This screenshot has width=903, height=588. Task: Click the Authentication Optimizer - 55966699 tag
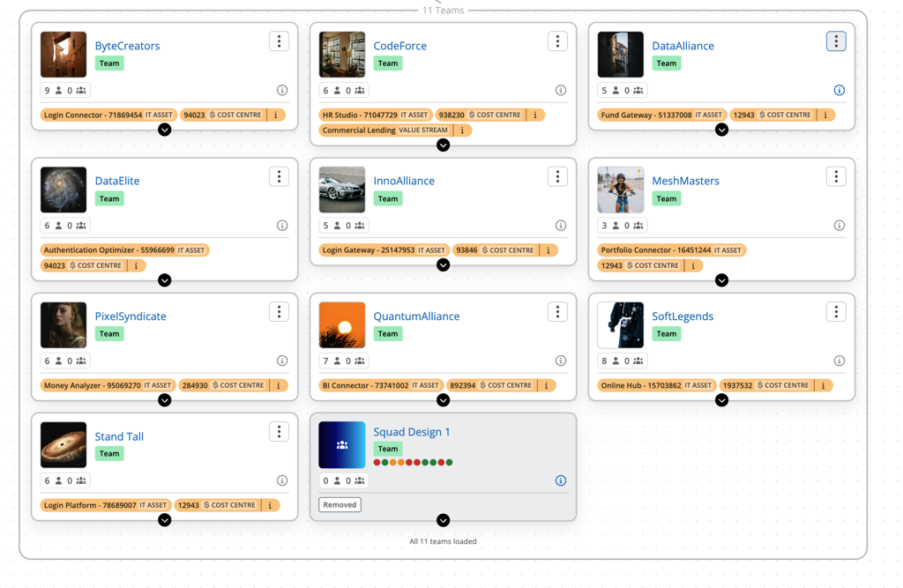124,250
